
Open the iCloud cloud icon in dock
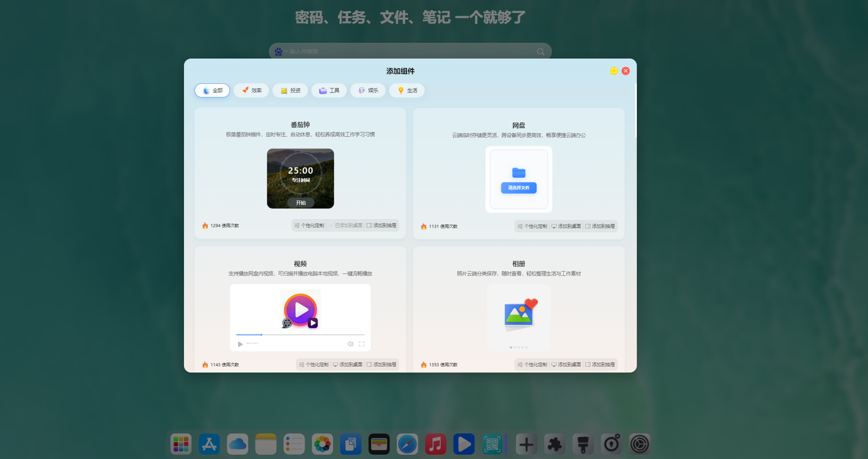[238, 444]
